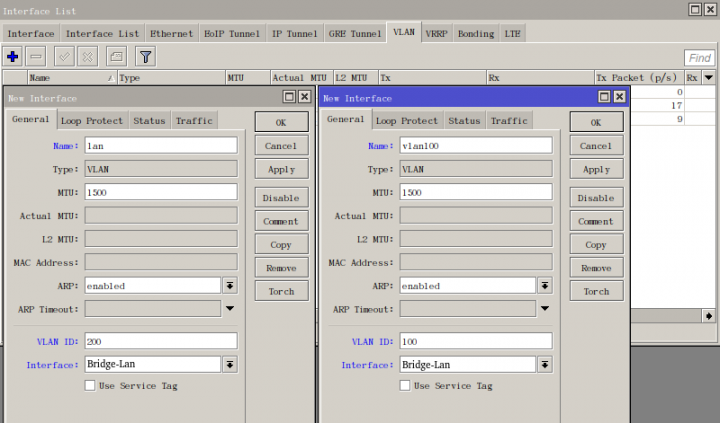Open Interface dropdown showing Bridge-Lan in vlan100 dialog

(x=544, y=365)
